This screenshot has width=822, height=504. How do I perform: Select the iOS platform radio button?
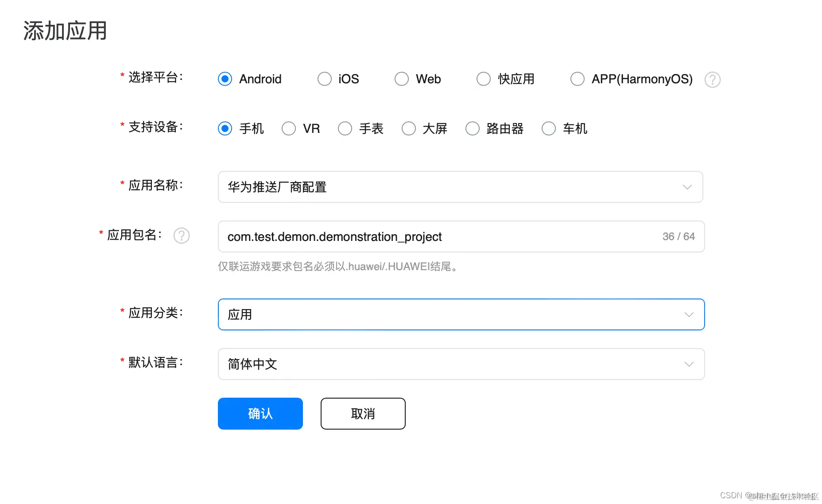click(324, 79)
